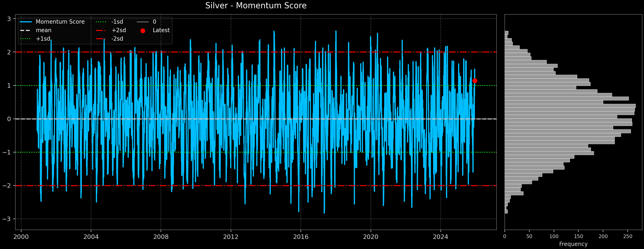Click the longest histogram bar
This screenshot has height=249, width=644.
(570, 106)
